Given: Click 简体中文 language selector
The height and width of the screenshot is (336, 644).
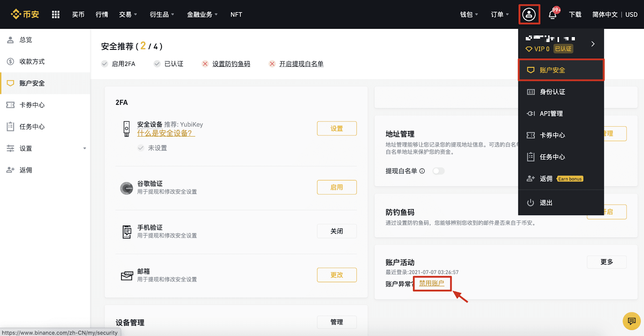Looking at the screenshot, I should (x=605, y=14).
